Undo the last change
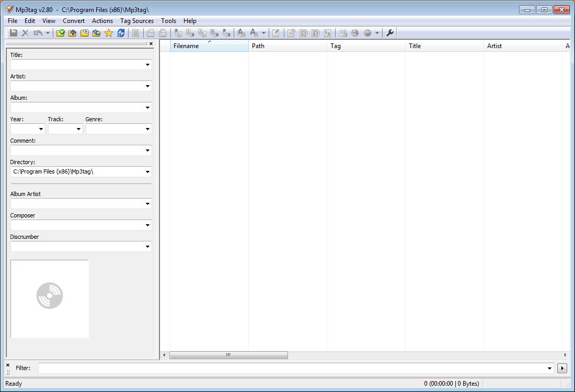Image resolution: width=575 pixels, height=392 pixels. pos(37,32)
